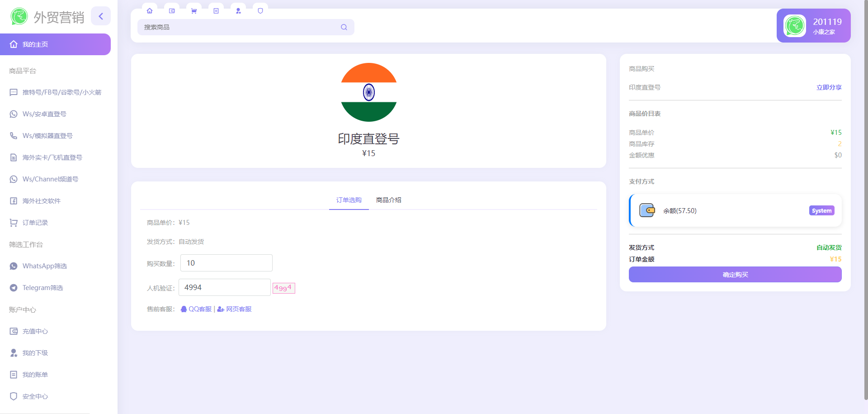The image size is (868, 414).
Task: Select the 余额(57.50) payment method
Action: point(735,210)
